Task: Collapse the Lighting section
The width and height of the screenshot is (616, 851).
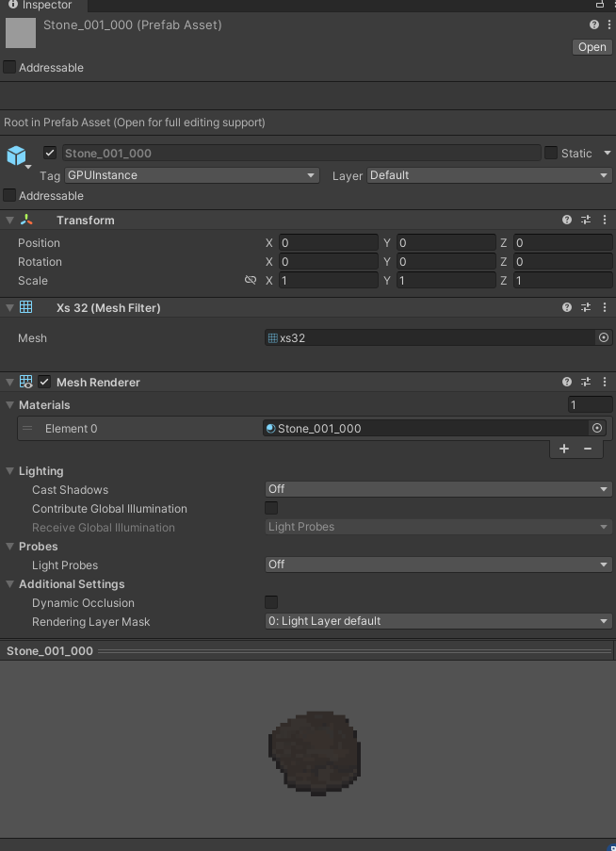Action: [9, 470]
